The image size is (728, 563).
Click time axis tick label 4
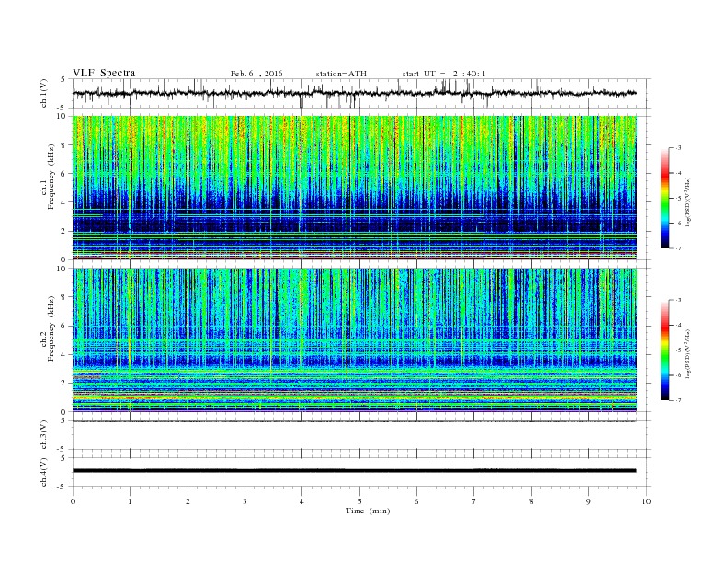point(301,501)
